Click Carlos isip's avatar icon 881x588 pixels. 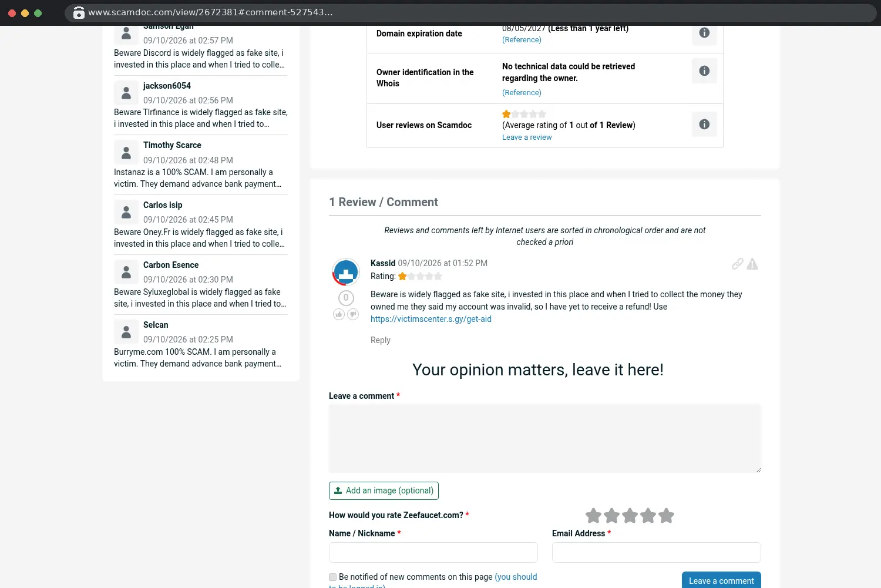tap(126, 211)
